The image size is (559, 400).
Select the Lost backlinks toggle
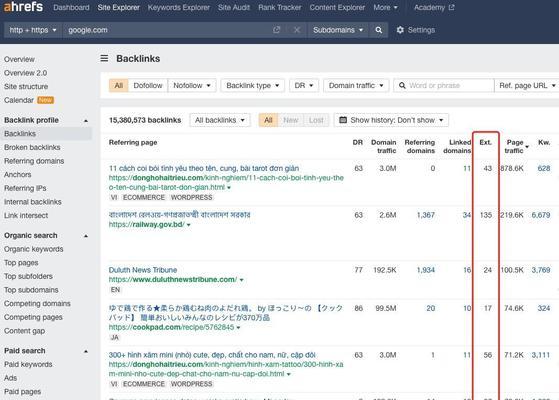pos(316,120)
